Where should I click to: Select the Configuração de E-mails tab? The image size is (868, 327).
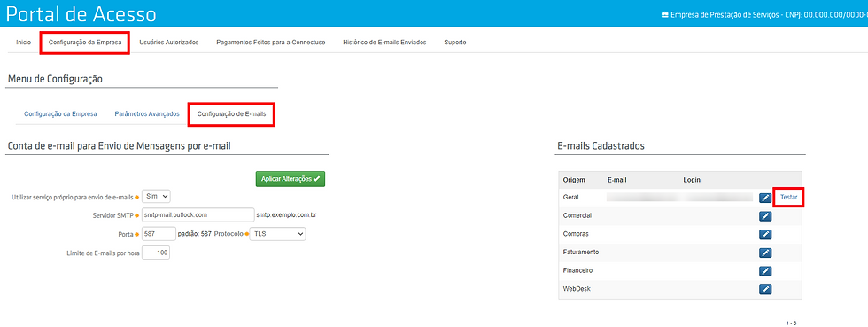[x=231, y=113]
